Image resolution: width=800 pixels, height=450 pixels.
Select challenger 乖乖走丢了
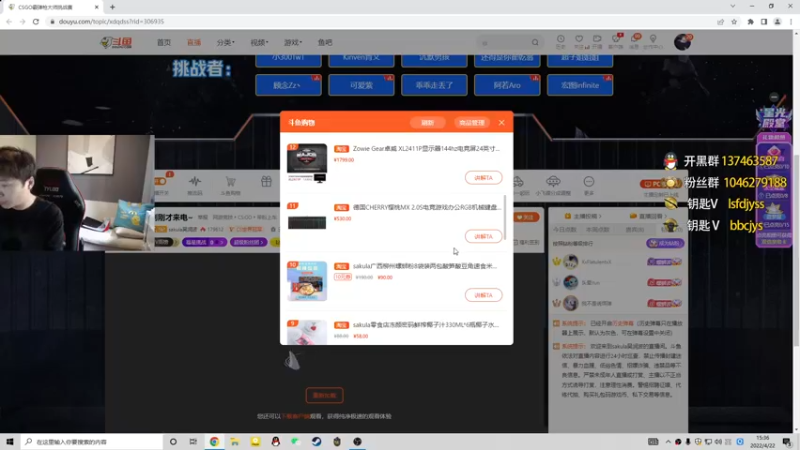434,85
